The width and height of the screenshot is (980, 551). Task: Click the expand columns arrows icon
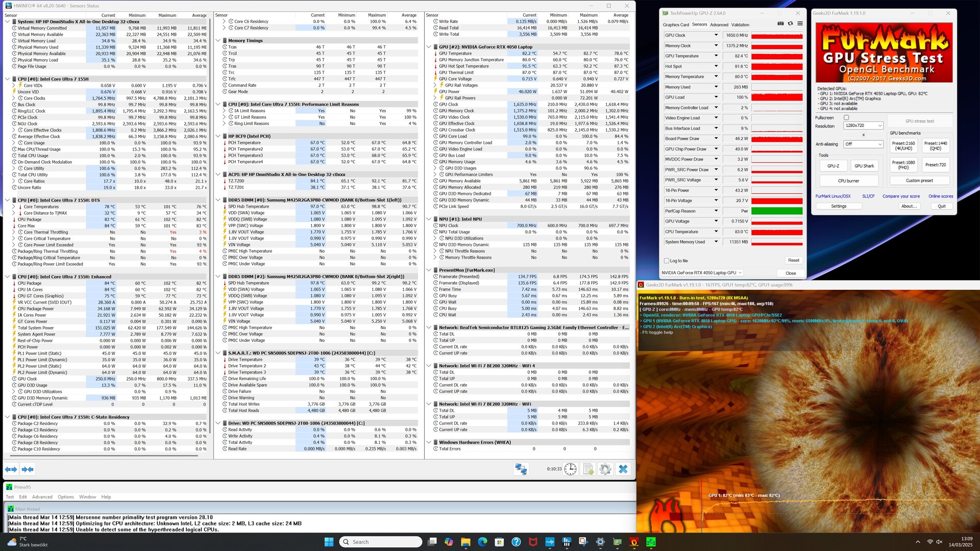pyautogui.click(x=11, y=469)
